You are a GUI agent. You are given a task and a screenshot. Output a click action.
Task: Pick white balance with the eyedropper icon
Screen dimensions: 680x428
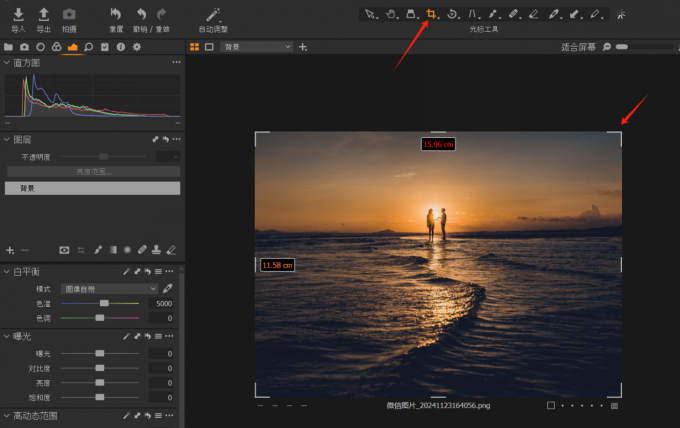point(167,288)
